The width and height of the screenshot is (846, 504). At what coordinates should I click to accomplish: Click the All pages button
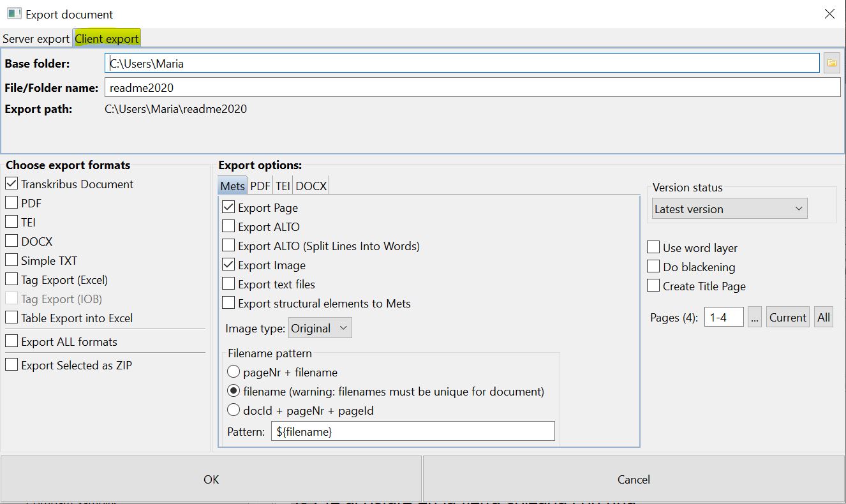click(824, 317)
